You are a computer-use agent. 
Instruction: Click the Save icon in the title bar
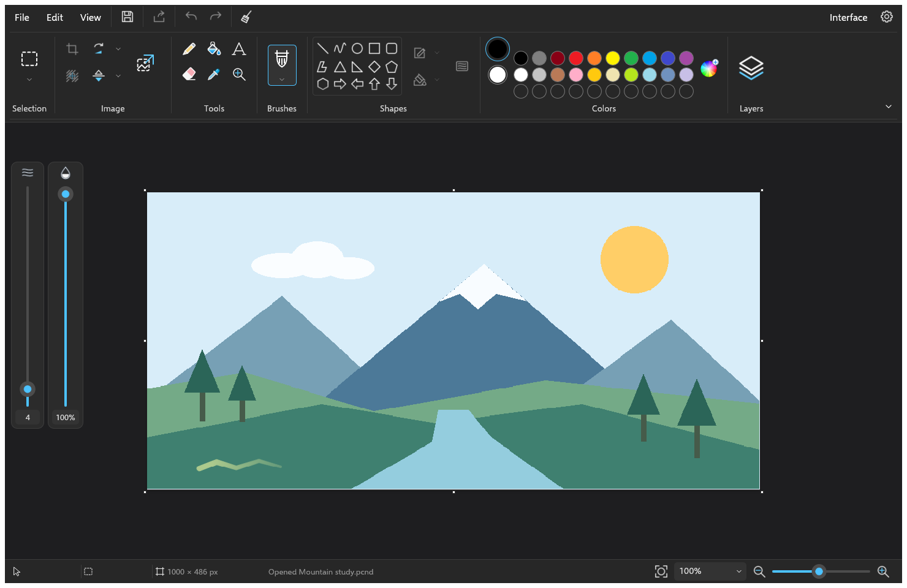tap(127, 17)
